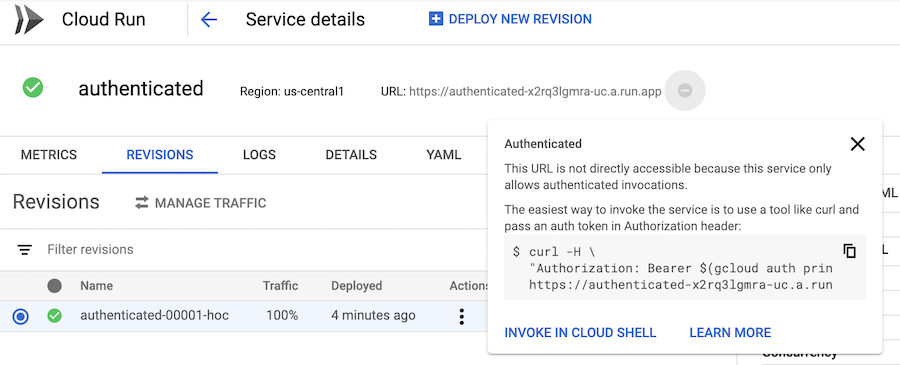Viewport: 900px width, 365px height.
Task: Switch to the YAML tab
Action: 444,154
